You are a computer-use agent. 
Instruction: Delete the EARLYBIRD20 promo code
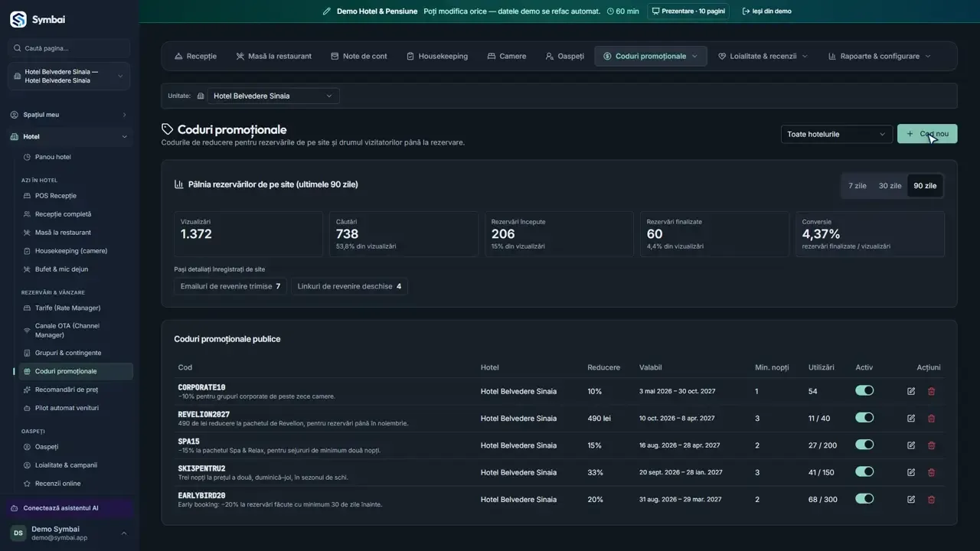click(932, 500)
